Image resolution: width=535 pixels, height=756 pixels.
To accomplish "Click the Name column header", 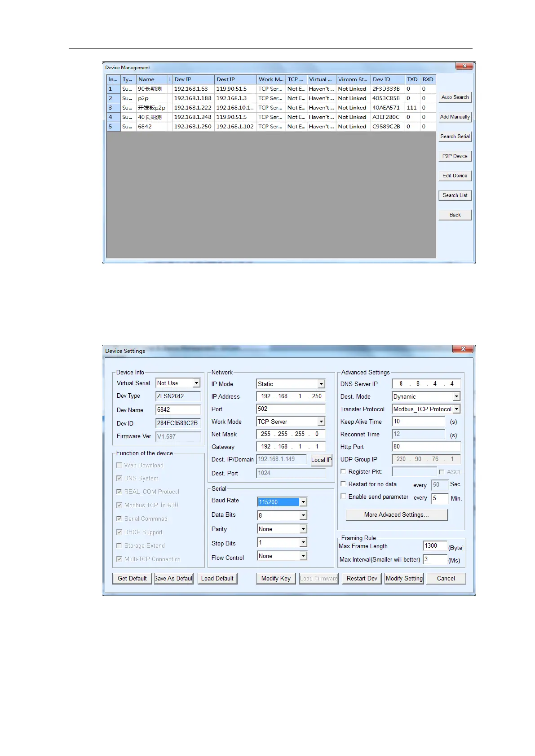I will [152, 79].
